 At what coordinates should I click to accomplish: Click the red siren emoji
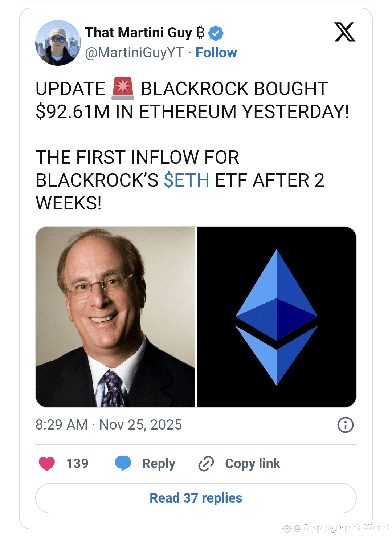(x=123, y=89)
